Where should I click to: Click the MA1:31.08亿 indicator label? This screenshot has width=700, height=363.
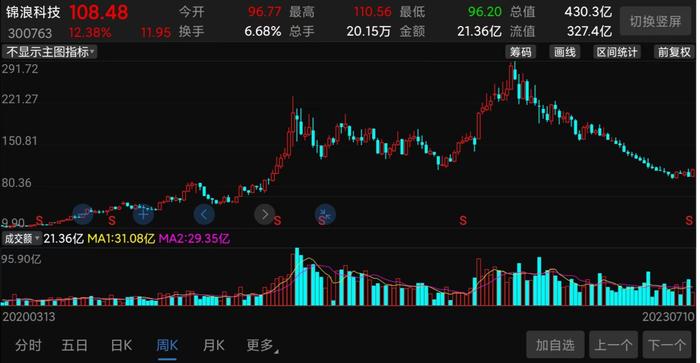click(121, 238)
